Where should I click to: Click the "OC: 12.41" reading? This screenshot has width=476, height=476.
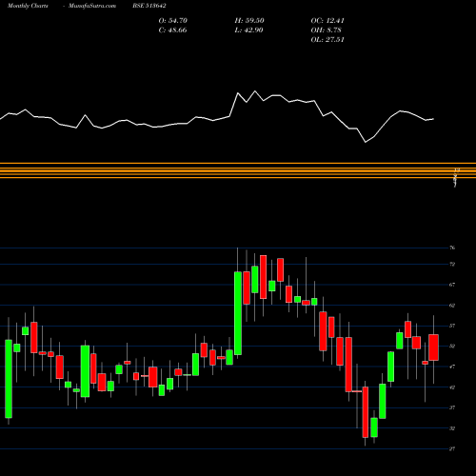327,21
